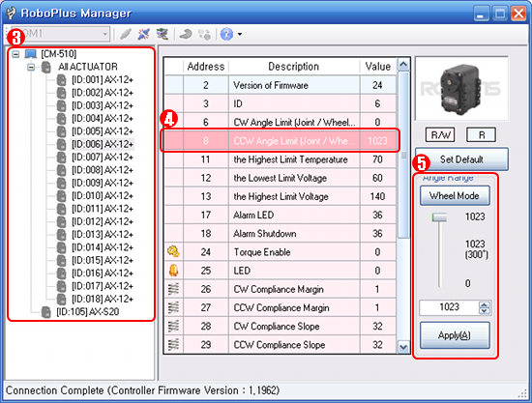Select the Alarm LED row
This screenshot has width=532, height=403.
pyautogui.click(x=281, y=215)
